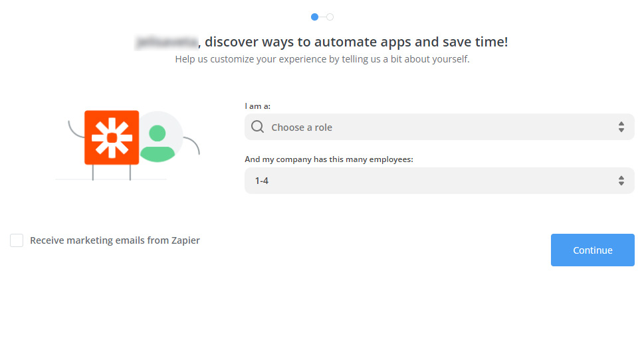The height and width of the screenshot is (344, 644).
Task: Open the employees count dropdown showing 1-4
Action: pyautogui.click(x=439, y=181)
